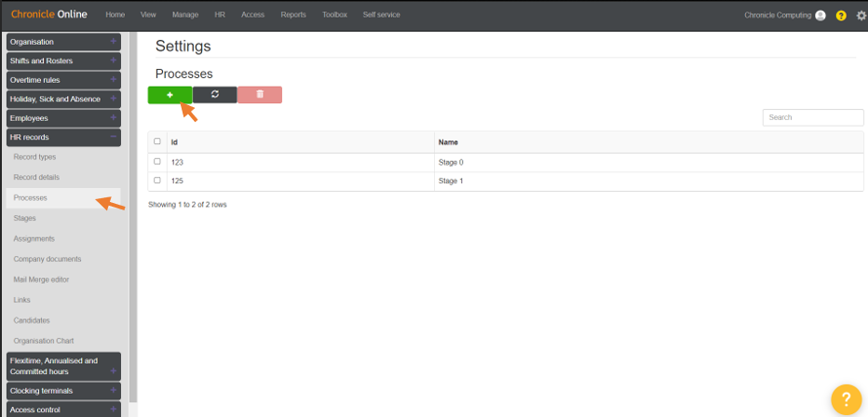Collapse the HR records section
The width and height of the screenshot is (868, 417).
(x=63, y=137)
